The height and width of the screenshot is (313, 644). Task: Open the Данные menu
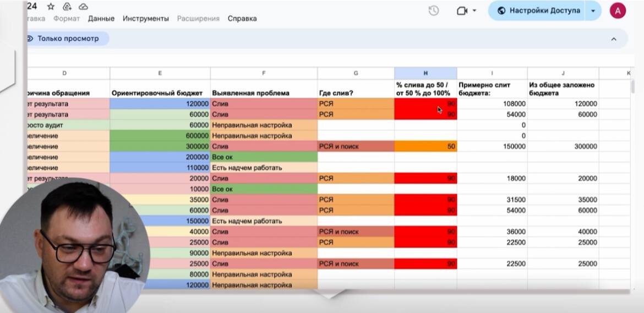click(101, 19)
